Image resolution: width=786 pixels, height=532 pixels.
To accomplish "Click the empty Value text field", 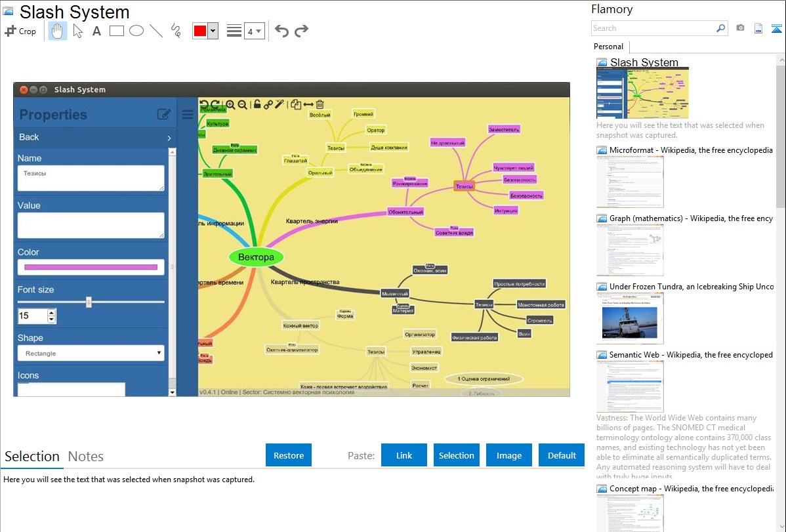I will (91, 225).
